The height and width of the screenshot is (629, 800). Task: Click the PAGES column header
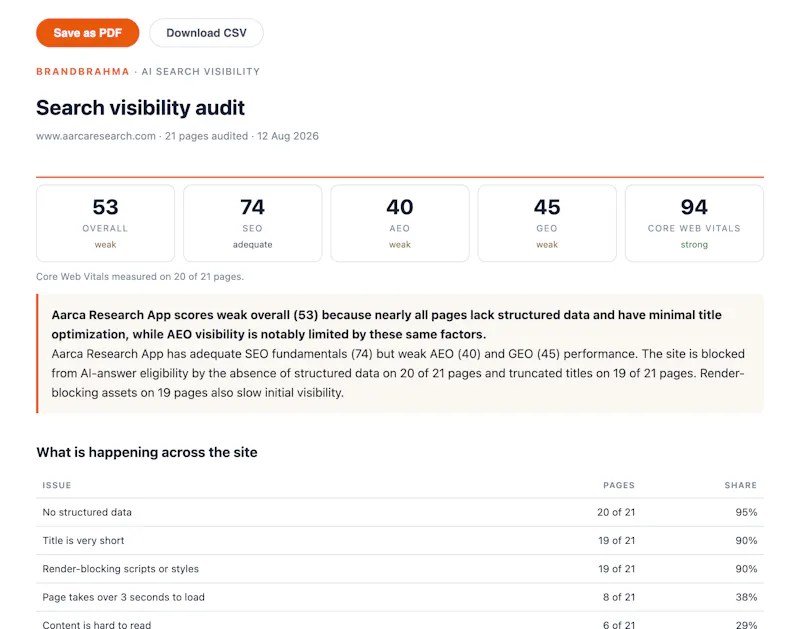619,485
